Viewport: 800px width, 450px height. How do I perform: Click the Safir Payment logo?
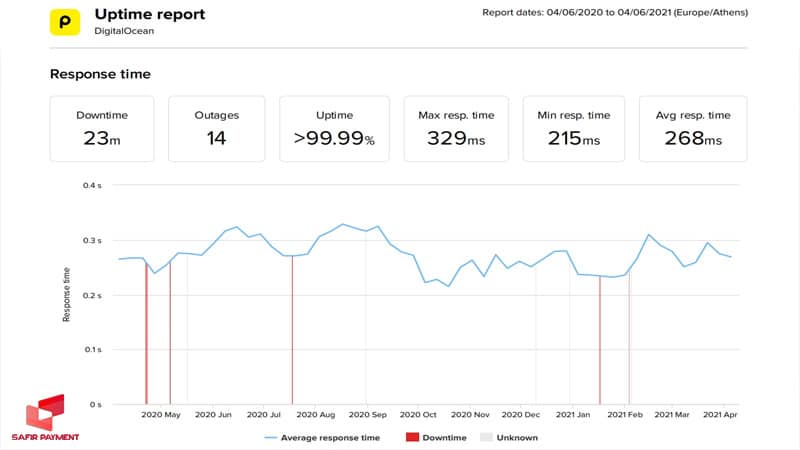[x=47, y=418]
